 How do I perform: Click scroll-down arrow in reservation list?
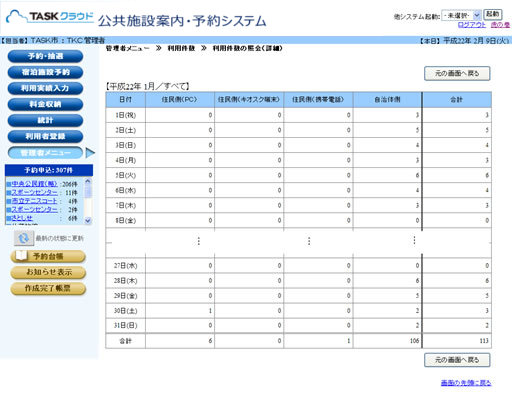[x=88, y=220]
